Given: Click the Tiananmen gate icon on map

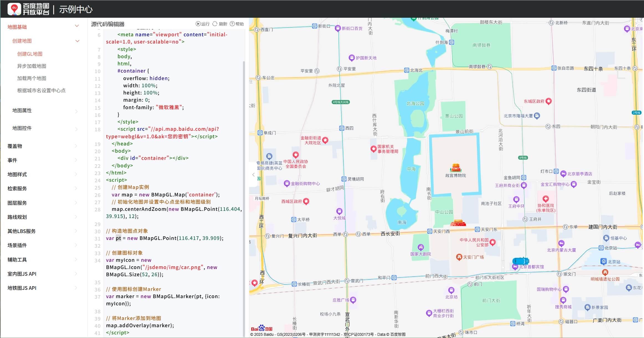Looking at the screenshot, I should tap(458, 223).
